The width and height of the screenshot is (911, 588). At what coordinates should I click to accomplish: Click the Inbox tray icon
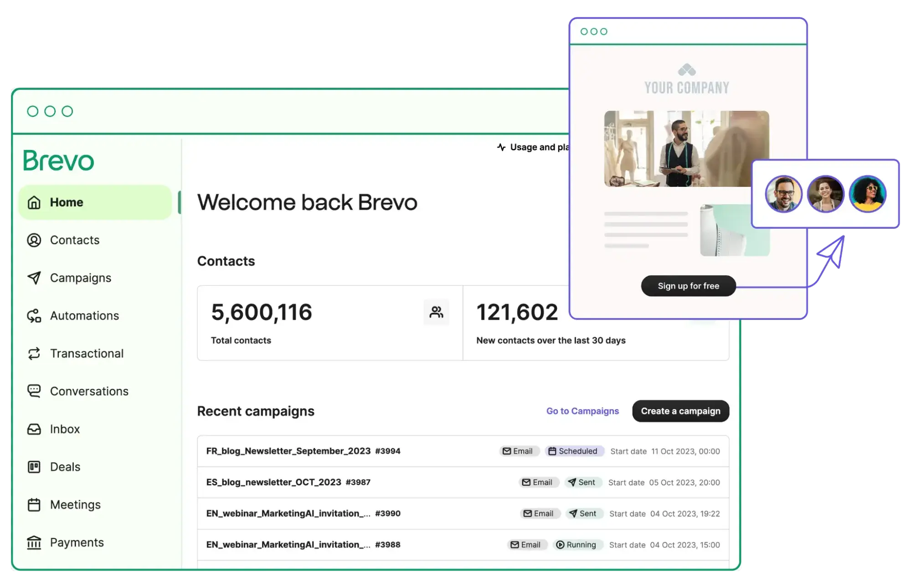[x=34, y=428]
